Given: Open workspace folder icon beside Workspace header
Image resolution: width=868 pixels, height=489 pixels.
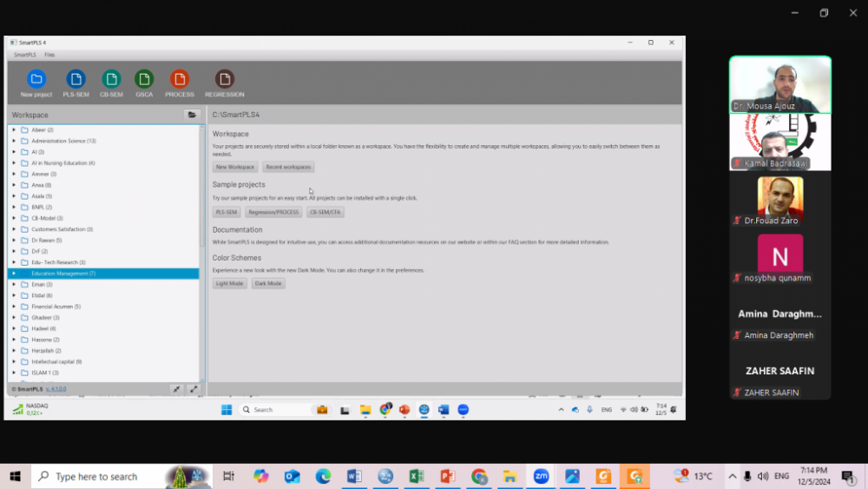Looking at the screenshot, I should point(192,115).
